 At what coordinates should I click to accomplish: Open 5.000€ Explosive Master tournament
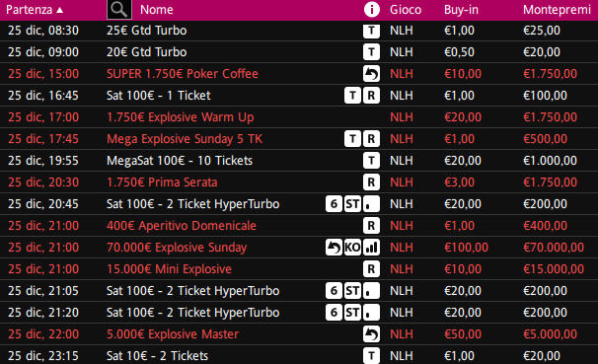pyautogui.click(x=173, y=334)
